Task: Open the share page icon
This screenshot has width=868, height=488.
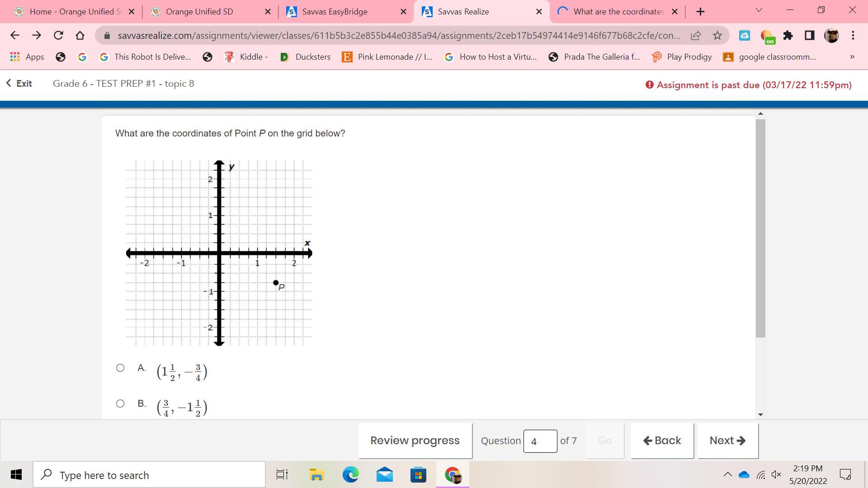Action: pos(696,35)
